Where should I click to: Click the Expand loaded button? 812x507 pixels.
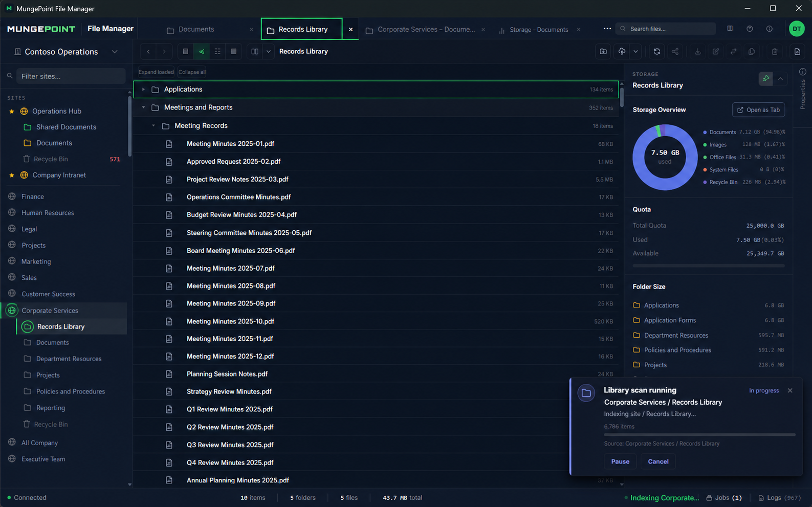pos(156,72)
